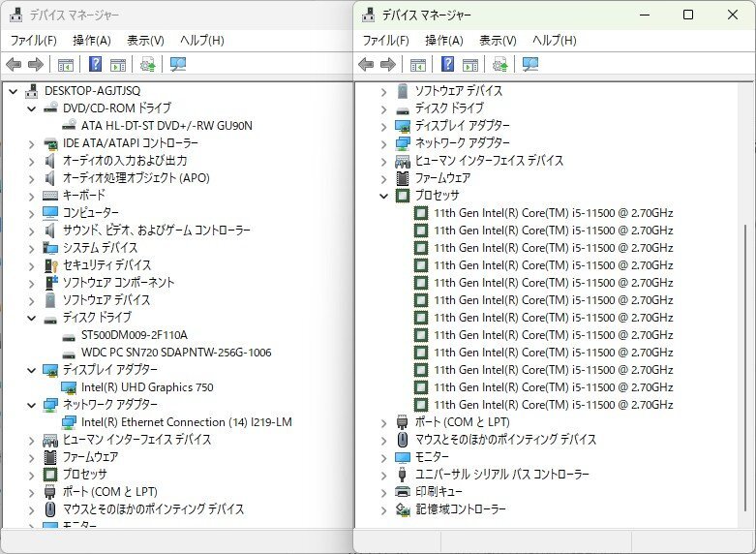Click the Properties pane icon in right toolbar

pyautogui.click(x=470, y=64)
